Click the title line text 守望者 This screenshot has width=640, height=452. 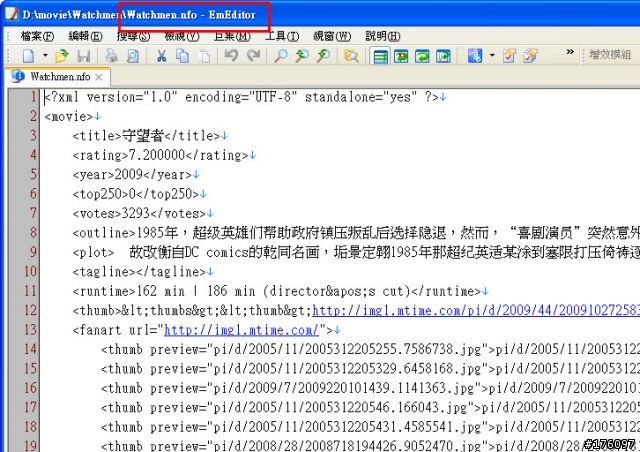[x=142, y=136]
